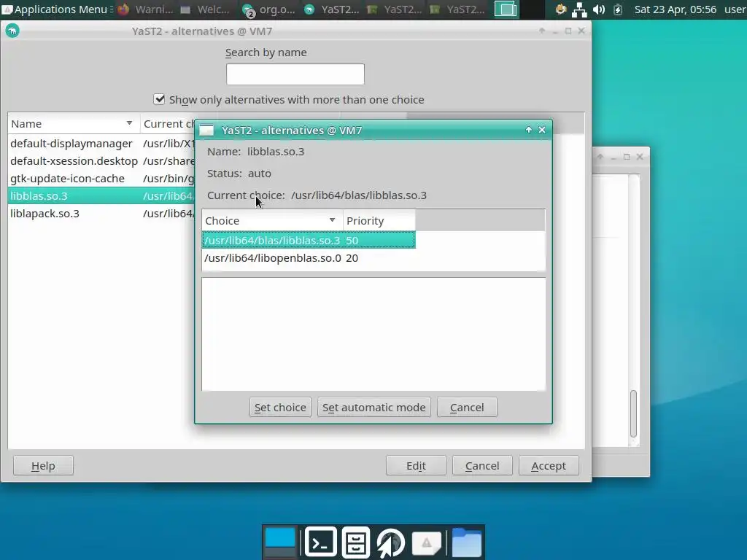Click the main window's shade up-arrow button
The image size is (747, 560).
542,31
